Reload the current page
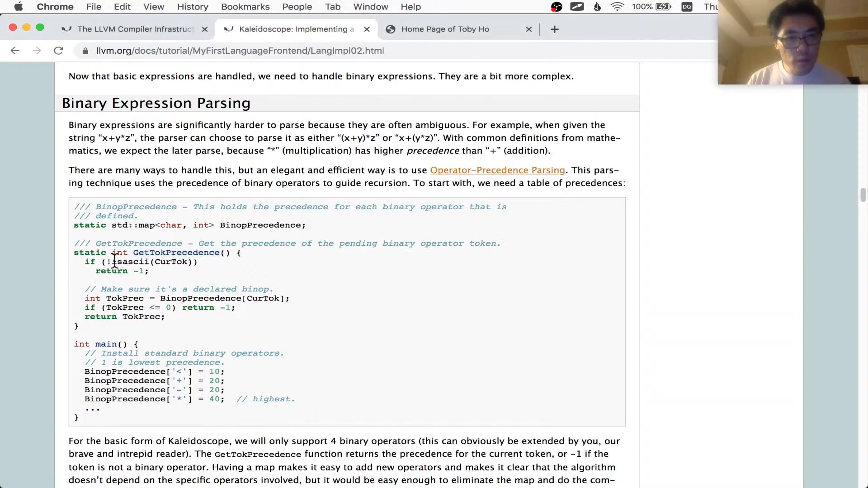The width and height of the screenshot is (868, 488). [x=58, y=51]
